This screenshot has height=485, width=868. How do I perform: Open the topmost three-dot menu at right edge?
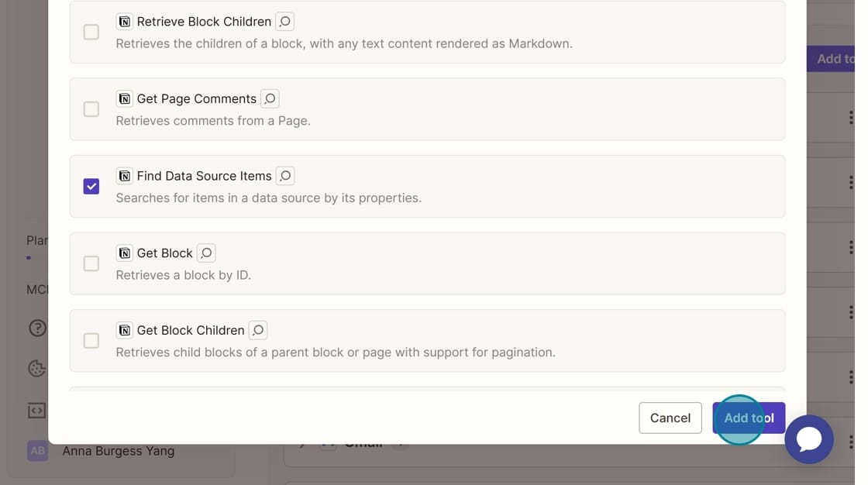(x=850, y=118)
